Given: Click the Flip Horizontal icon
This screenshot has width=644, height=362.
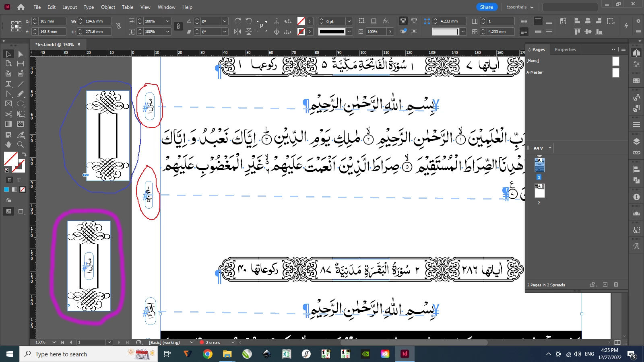Looking at the screenshot, I should 238,31.
